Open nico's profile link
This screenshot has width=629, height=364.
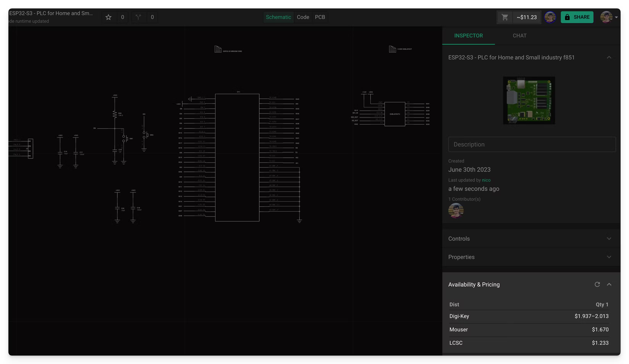pyautogui.click(x=486, y=180)
